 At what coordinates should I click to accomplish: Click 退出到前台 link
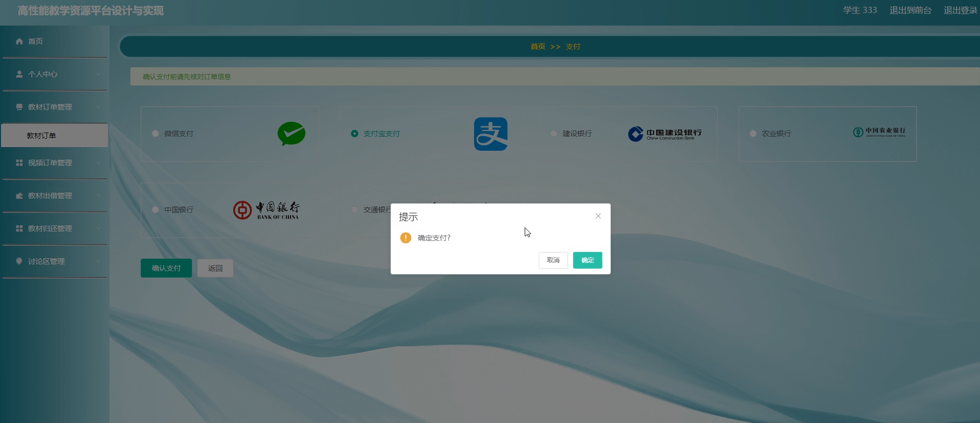(911, 10)
